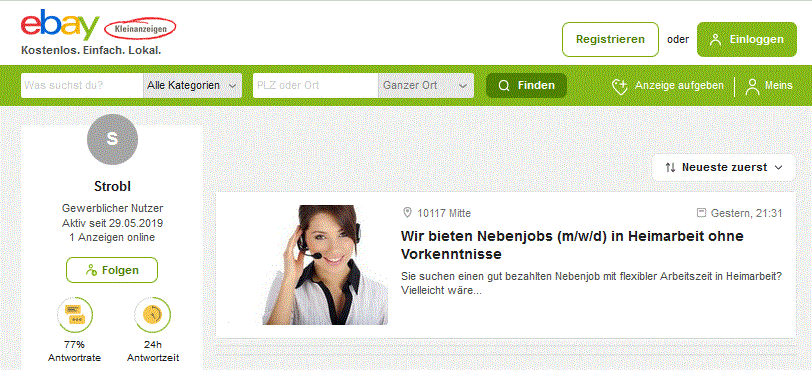Follow user Strobl with the Folgen button

[x=112, y=270]
